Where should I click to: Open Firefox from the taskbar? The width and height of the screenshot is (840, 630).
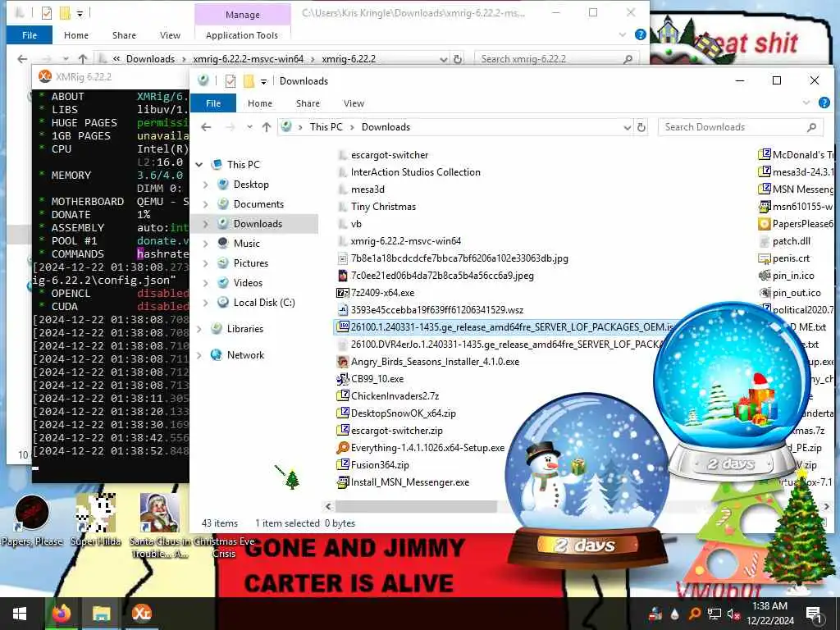pos(61,614)
